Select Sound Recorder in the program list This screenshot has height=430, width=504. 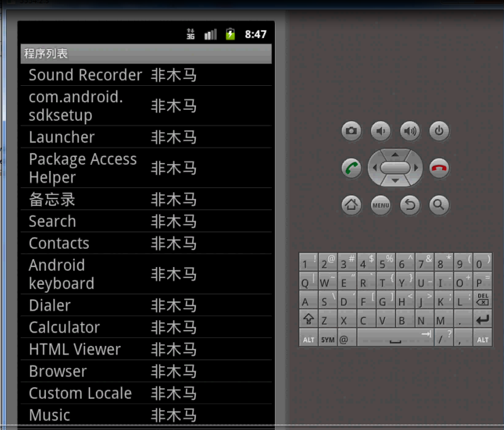[146, 75]
